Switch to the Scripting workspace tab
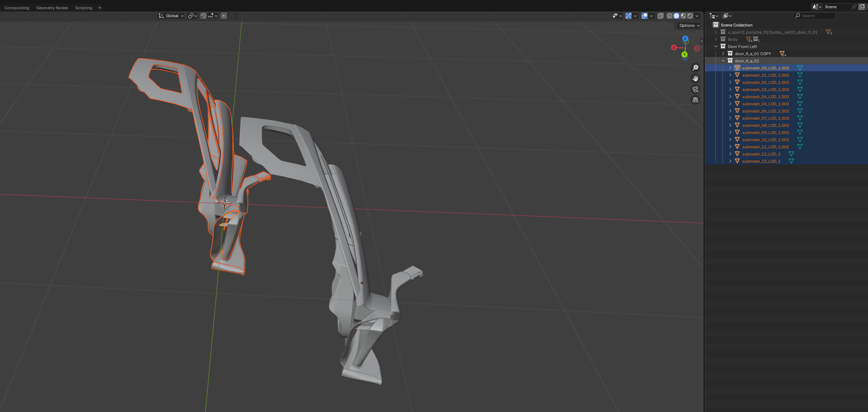Viewport: 868px width, 412px height. (83, 8)
